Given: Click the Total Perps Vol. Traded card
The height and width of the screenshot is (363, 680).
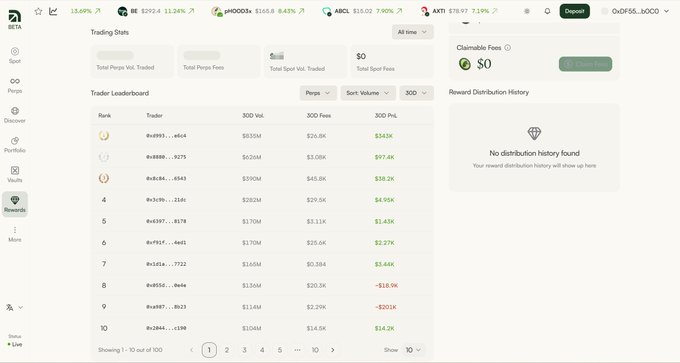Looking at the screenshot, I should (x=132, y=62).
